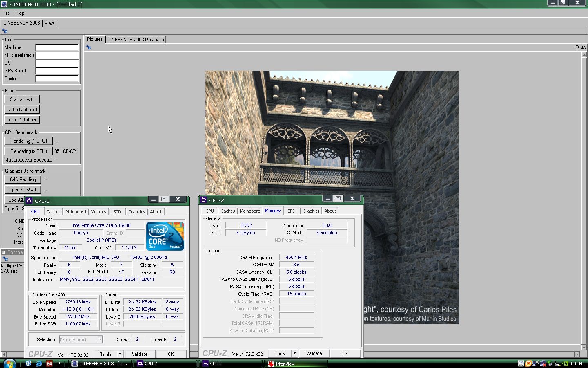Click the Console panel header

coord(12,252)
